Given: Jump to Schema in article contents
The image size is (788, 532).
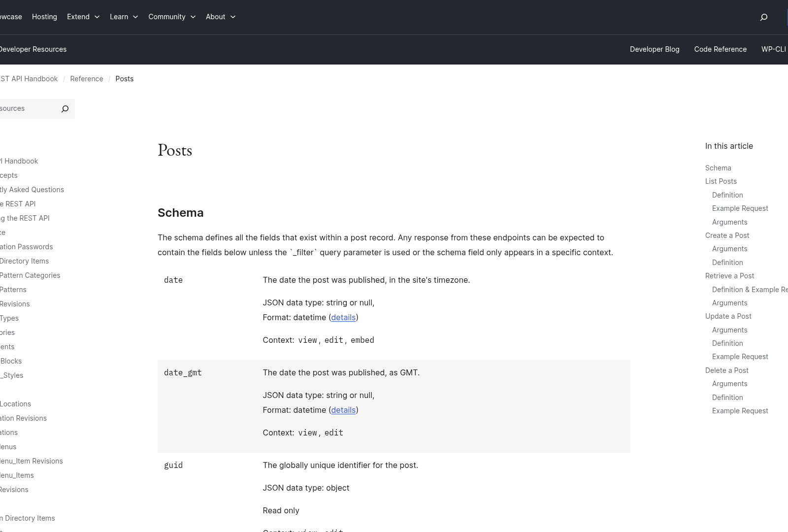Looking at the screenshot, I should point(718,168).
